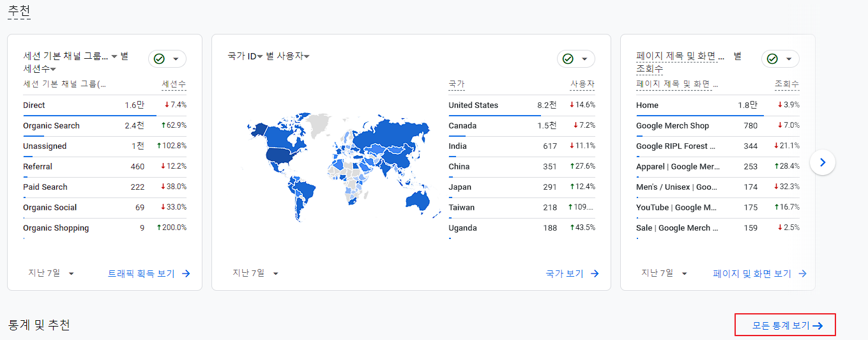Select the Home page row
Screen dimensions: 868x340
[x=718, y=105]
